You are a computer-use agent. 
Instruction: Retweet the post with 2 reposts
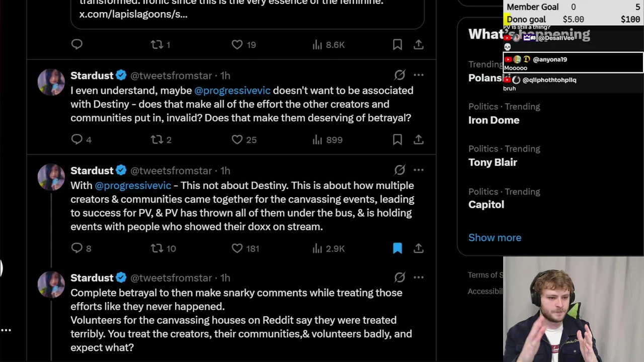tap(157, 139)
